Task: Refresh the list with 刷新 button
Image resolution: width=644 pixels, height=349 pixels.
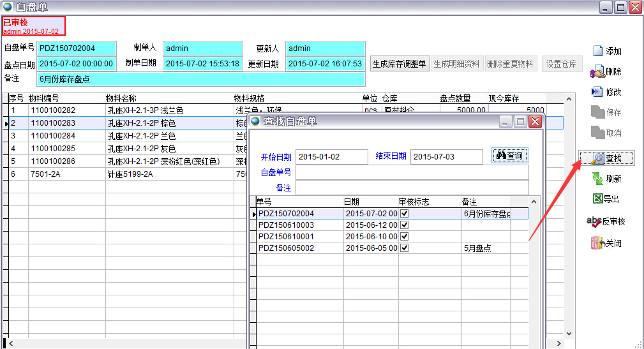Action: 606,179
